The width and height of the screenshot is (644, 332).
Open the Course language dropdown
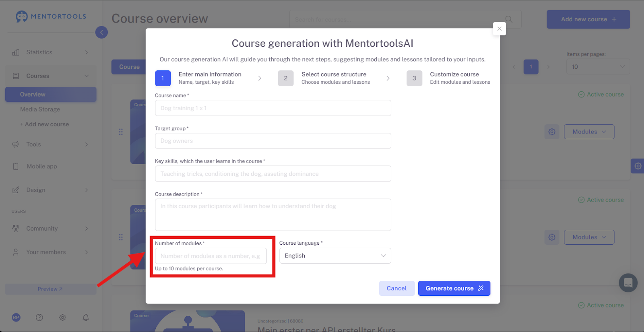[x=335, y=256]
